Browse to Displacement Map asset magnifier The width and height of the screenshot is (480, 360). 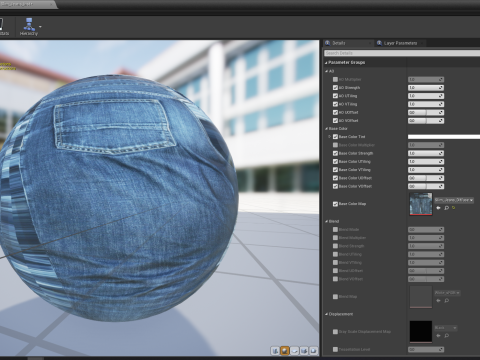[x=446, y=335]
